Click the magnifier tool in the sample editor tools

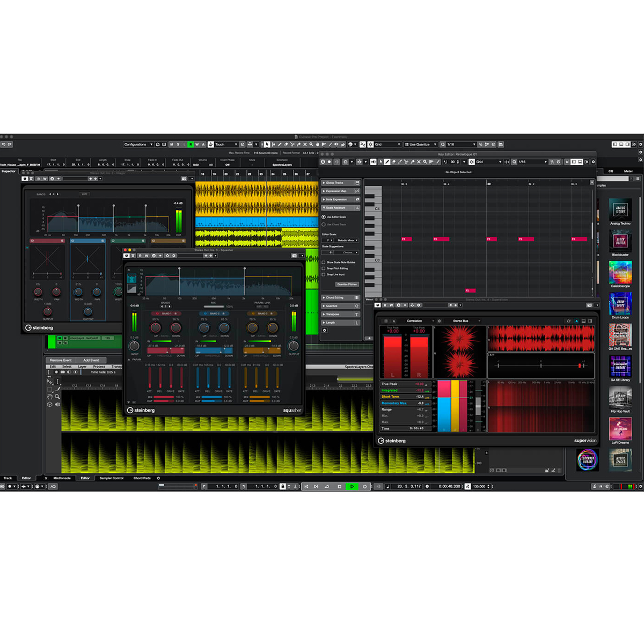click(57, 397)
